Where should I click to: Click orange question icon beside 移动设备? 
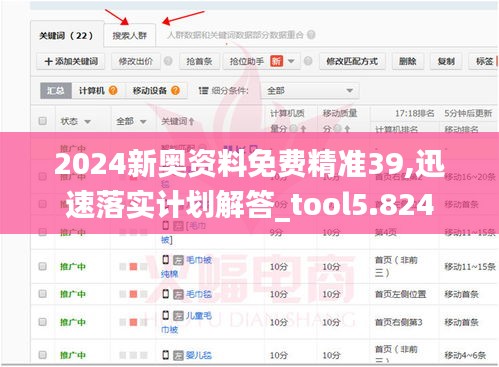175,90
